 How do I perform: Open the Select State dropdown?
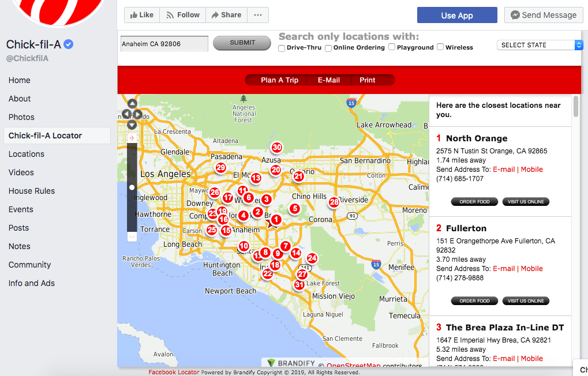coord(540,45)
